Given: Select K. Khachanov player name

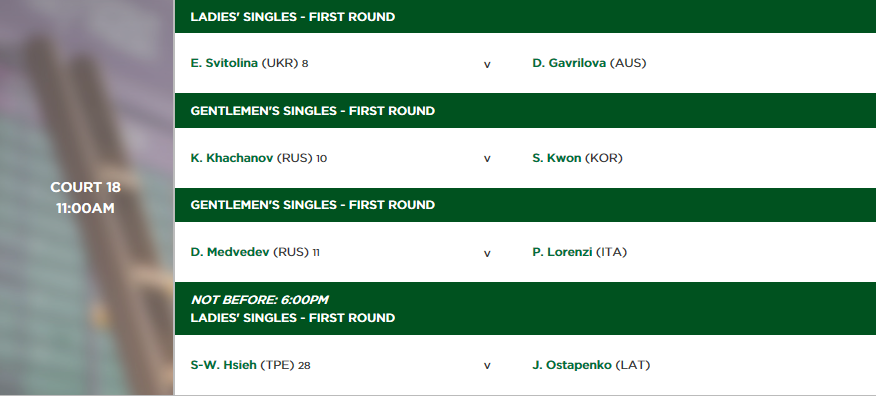Looking at the screenshot, I should click(x=232, y=158).
